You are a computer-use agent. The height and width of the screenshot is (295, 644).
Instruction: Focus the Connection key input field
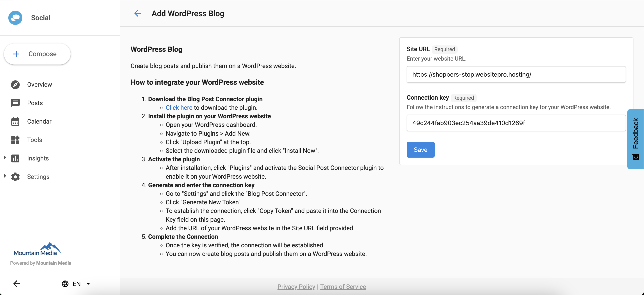click(x=516, y=123)
